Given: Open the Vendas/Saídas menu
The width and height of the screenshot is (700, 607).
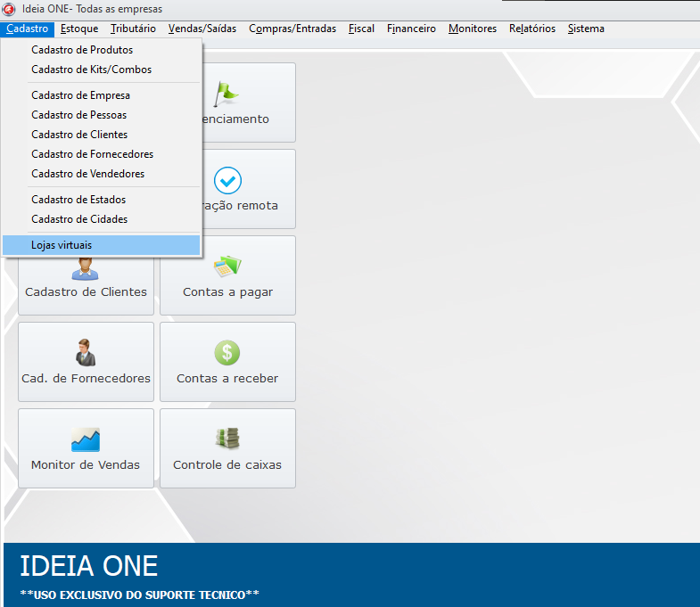Looking at the screenshot, I should [x=202, y=29].
